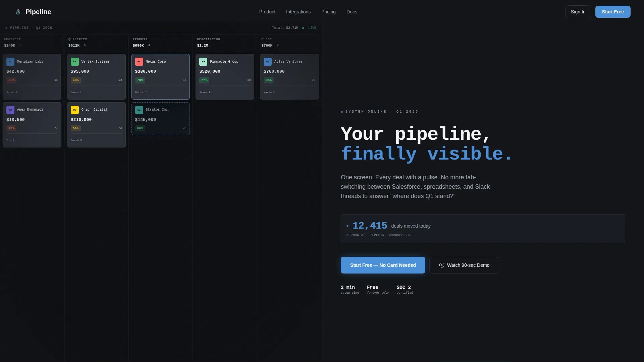
Task: Click Watch 90-sec Demo button
Action: [464, 265]
